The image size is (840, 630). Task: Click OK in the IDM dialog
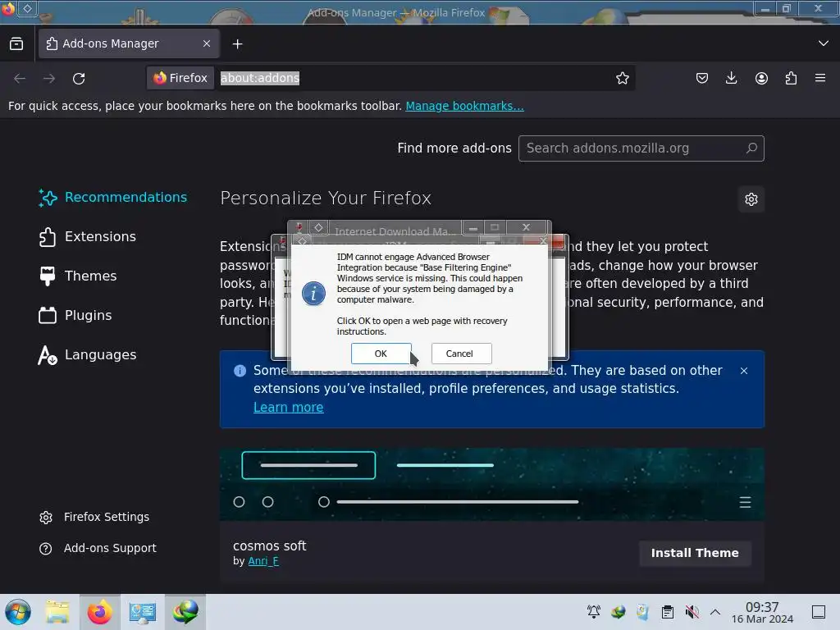pos(381,354)
